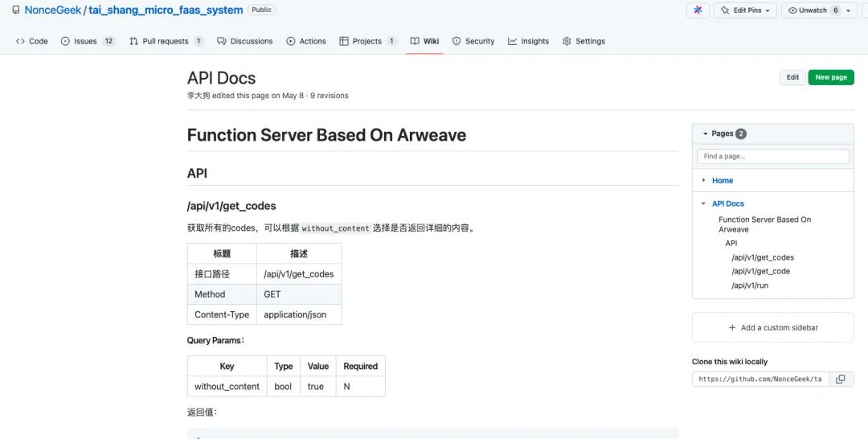Click the without_content key table cell
Screen dimensions: 868x439
pos(227,387)
